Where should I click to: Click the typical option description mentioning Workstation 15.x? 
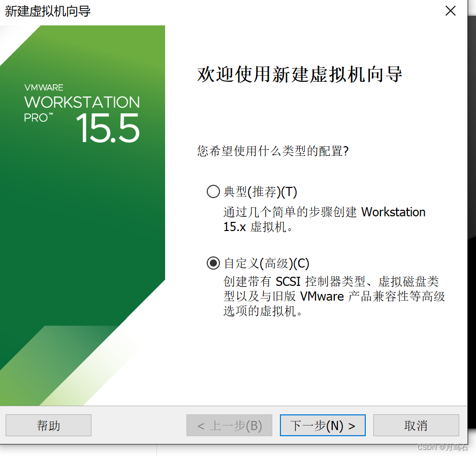click(x=324, y=219)
